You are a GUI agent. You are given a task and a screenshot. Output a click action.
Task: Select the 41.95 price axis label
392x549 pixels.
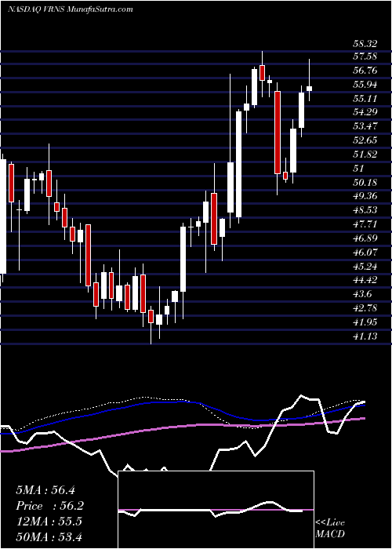pyautogui.click(x=365, y=322)
